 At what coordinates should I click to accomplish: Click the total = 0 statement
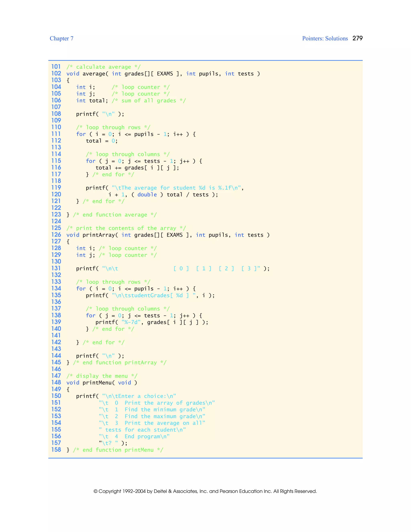click(x=102, y=141)
